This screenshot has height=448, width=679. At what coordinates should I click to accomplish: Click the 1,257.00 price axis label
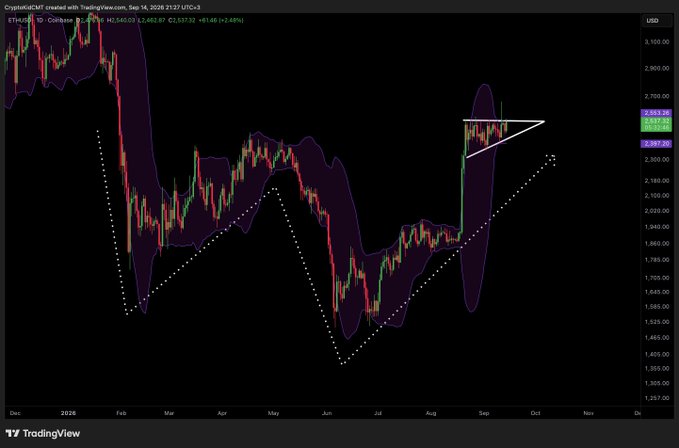pos(657,398)
